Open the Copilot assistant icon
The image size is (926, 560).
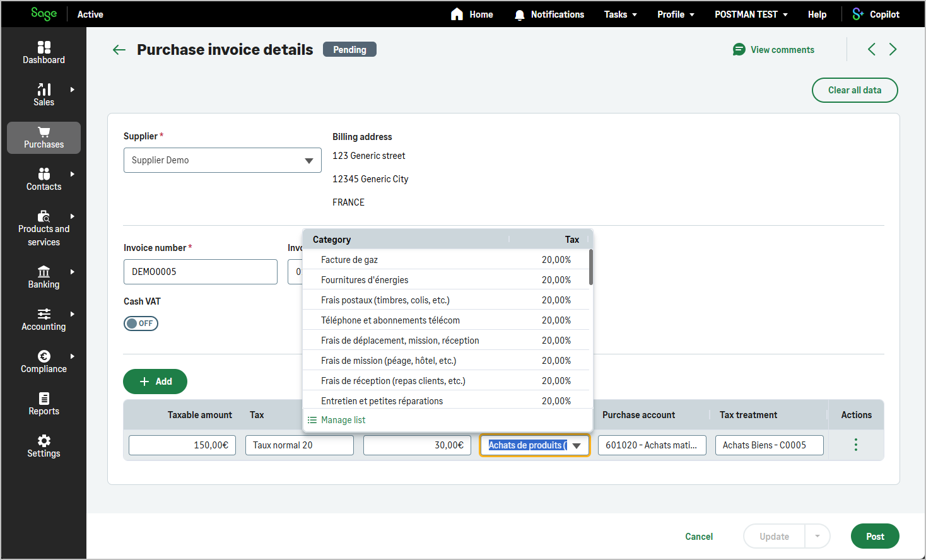[858, 14]
